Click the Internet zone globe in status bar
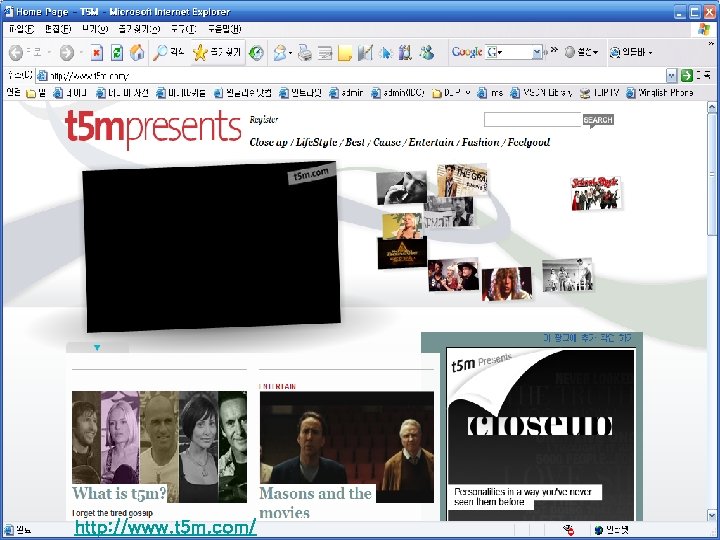This screenshot has height=540, width=720. pyautogui.click(x=598, y=530)
